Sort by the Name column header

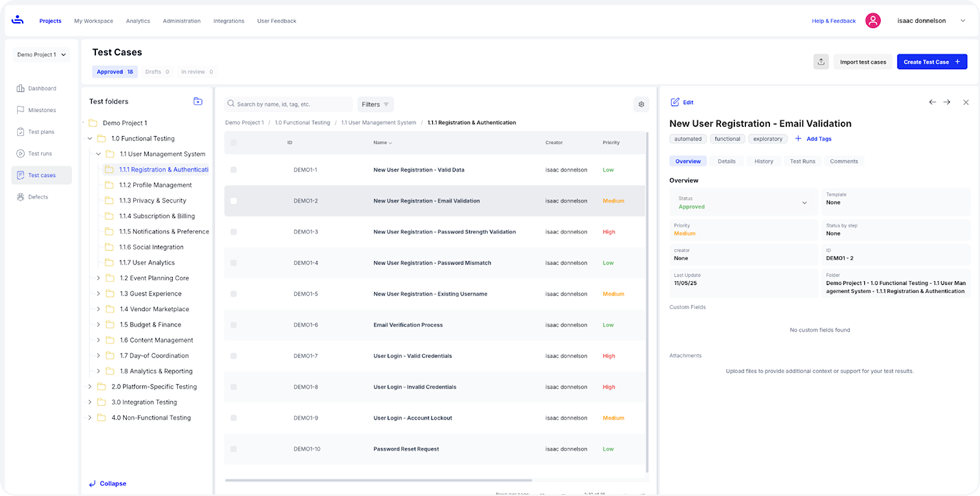pos(382,143)
